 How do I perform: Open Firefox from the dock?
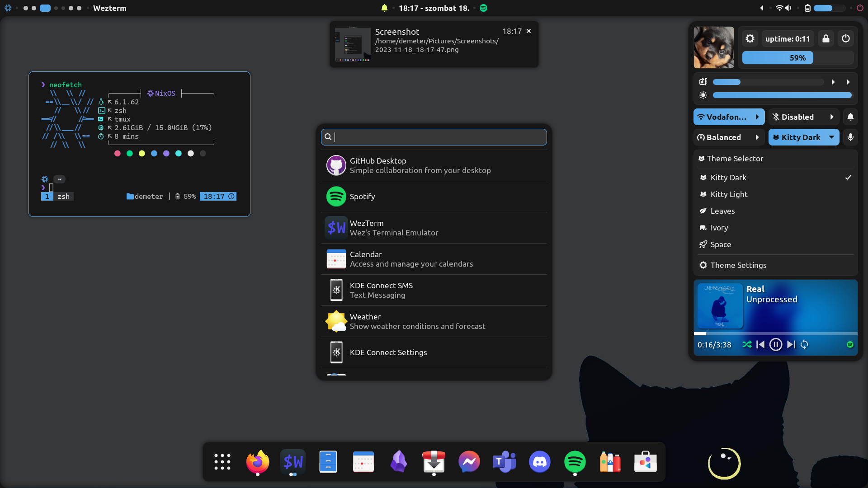(x=258, y=462)
